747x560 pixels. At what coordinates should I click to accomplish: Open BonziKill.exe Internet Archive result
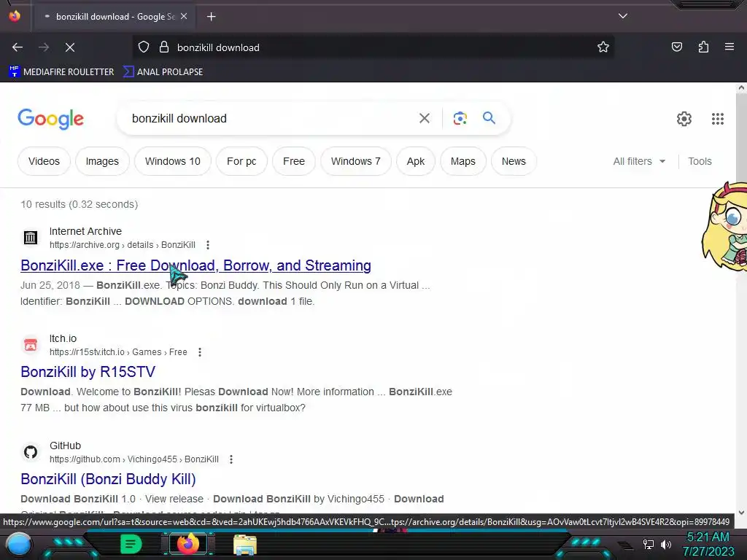point(196,265)
